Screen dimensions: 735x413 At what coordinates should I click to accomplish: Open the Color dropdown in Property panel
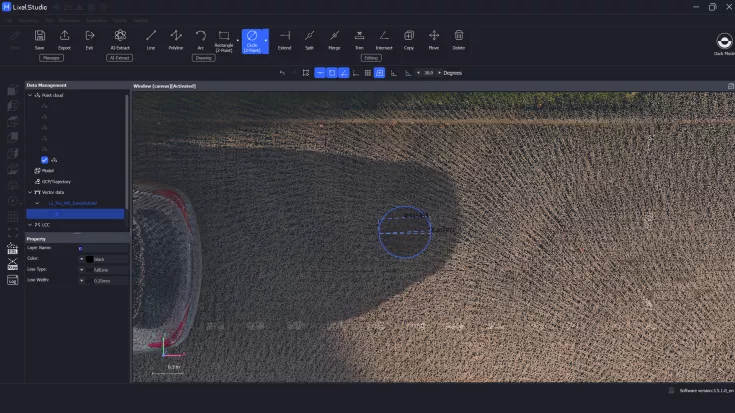point(81,259)
